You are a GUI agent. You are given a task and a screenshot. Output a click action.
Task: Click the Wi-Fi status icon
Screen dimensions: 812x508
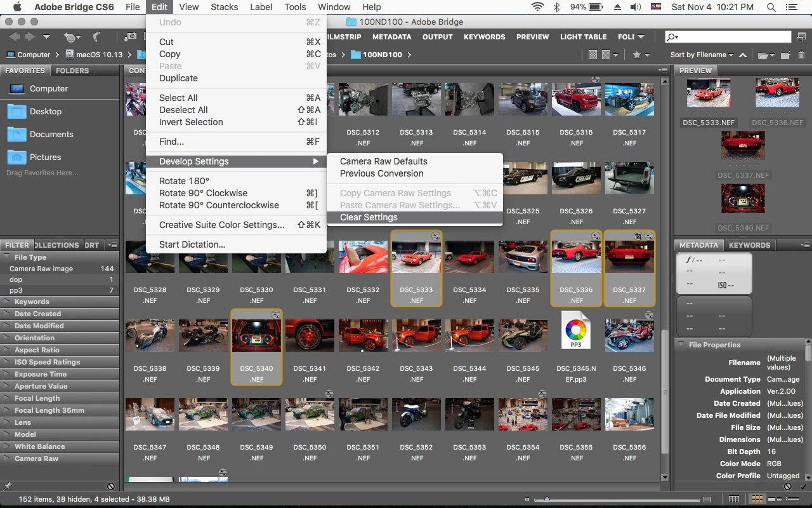[538, 7]
